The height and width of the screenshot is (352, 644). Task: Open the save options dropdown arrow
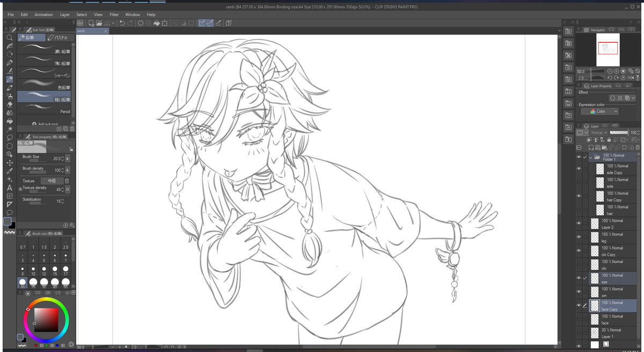113,23
